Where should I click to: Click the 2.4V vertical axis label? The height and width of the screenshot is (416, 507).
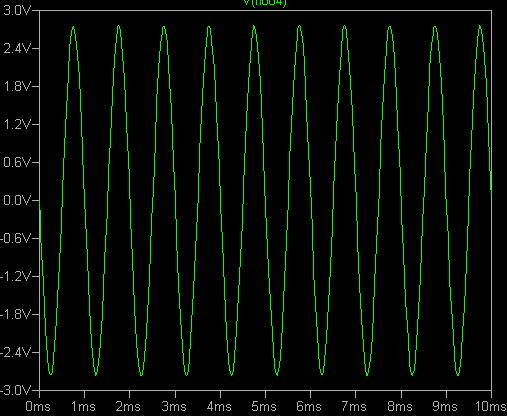pos(17,48)
